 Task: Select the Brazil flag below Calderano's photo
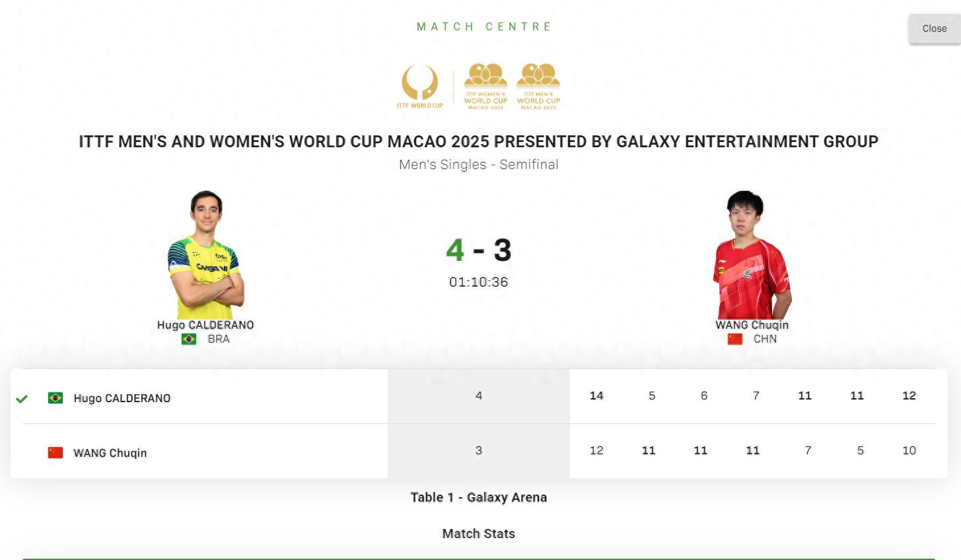pos(189,339)
